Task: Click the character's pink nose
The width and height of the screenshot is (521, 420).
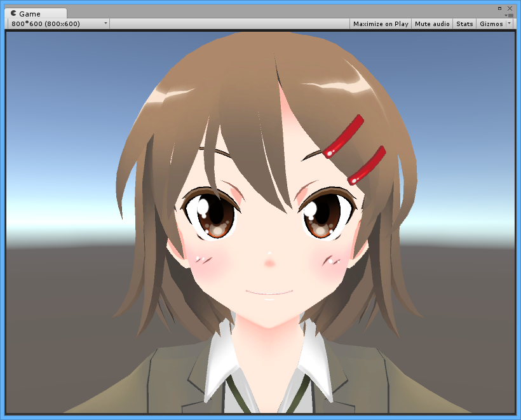Action: (269, 262)
